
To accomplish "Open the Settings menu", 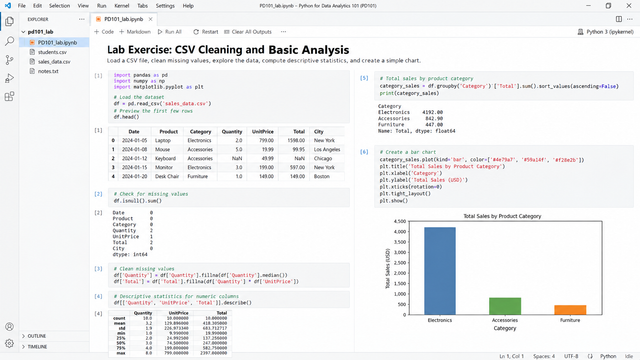I will point(165,6).
